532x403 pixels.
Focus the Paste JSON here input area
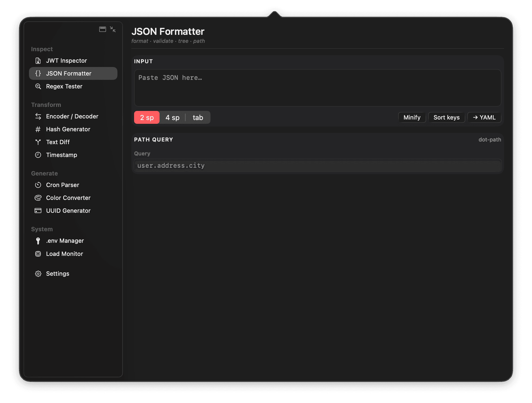(x=317, y=88)
